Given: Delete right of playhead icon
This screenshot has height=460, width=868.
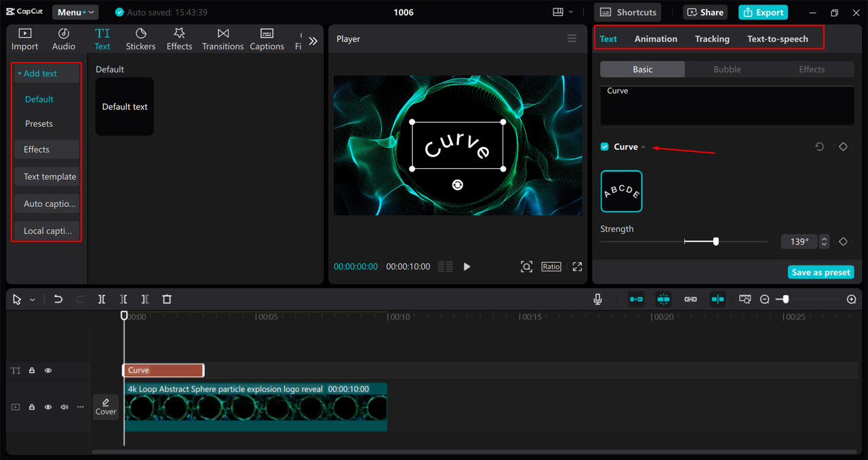Looking at the screenshot, I should [x=145, y=299].
